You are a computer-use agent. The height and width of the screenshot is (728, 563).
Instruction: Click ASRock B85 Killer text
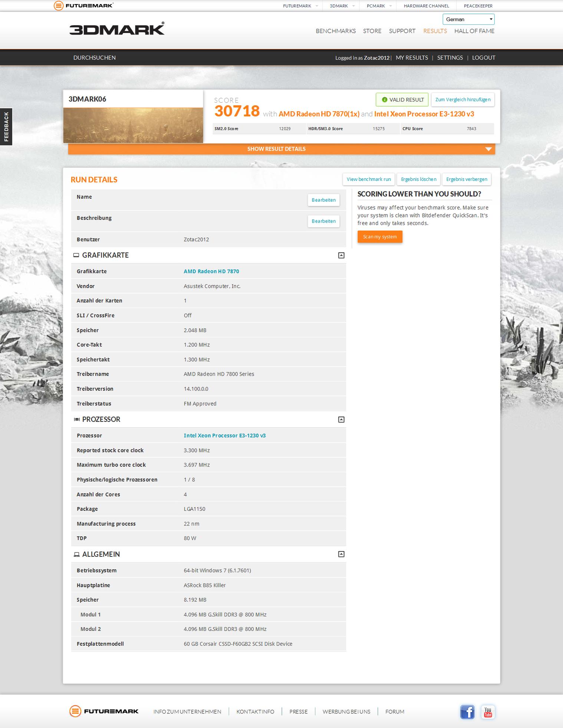coord(205,585)
